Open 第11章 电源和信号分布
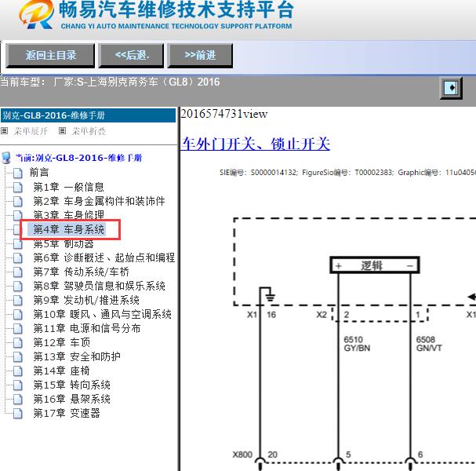The width and height of the screenshot is (476, 471). pos(87,328)
